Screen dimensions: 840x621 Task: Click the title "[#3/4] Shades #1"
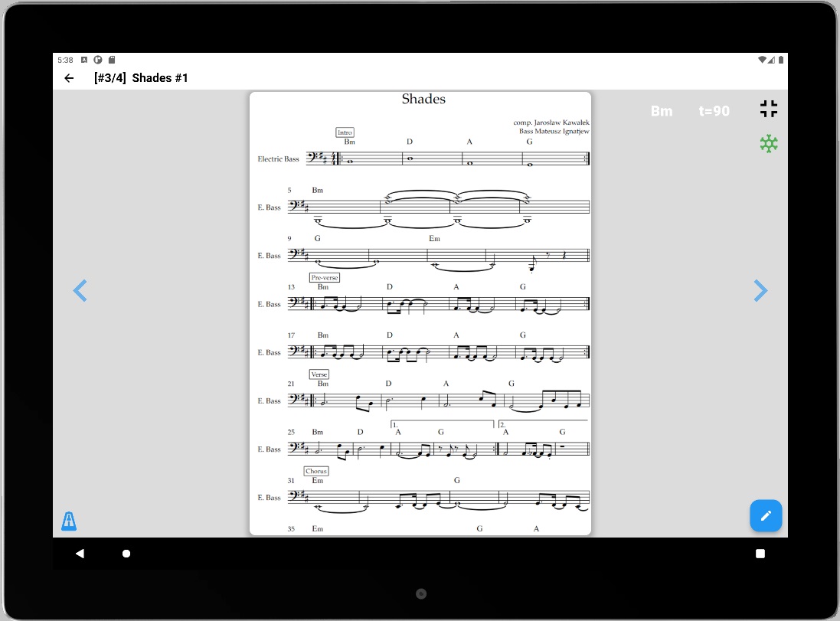[141, 77]
